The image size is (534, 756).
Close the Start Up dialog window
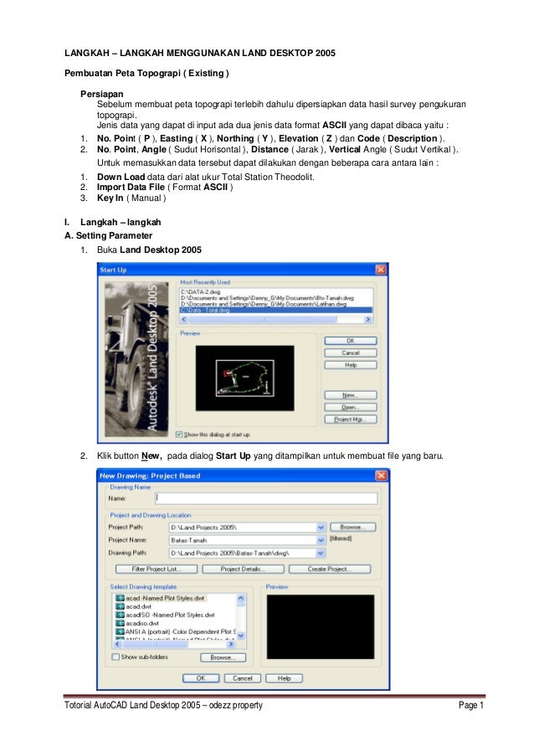(381, 270)
